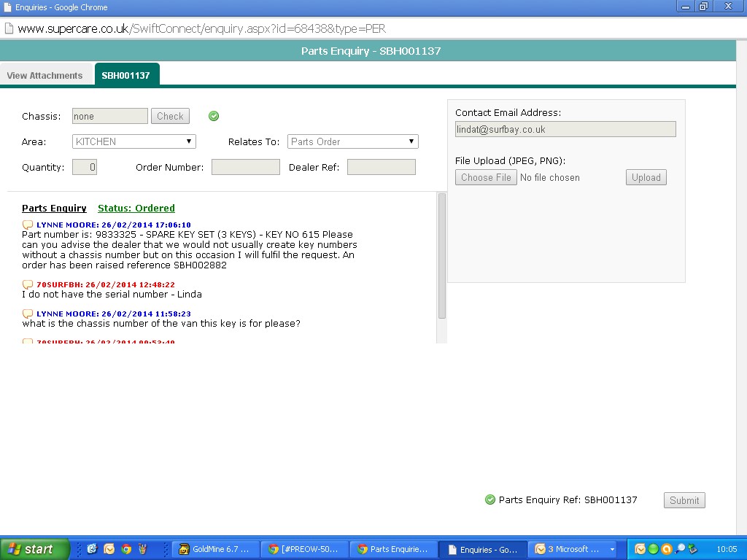Click the Upload button
This screenshot has width=747, height=560.
(646, 177)
